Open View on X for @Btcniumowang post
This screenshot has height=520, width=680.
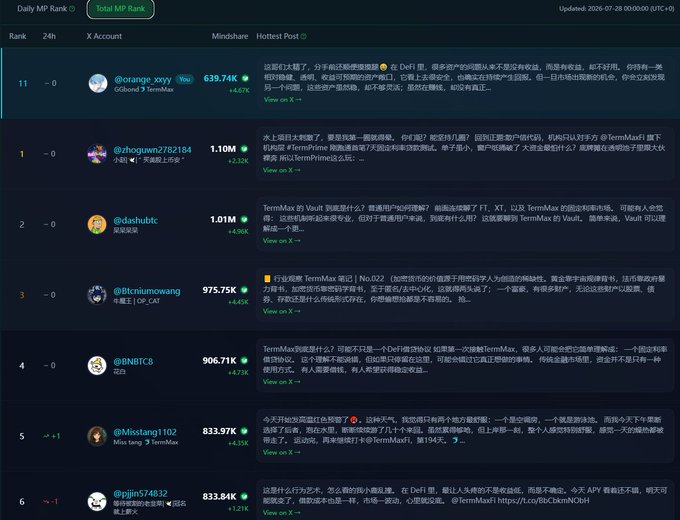pos(282,311)
